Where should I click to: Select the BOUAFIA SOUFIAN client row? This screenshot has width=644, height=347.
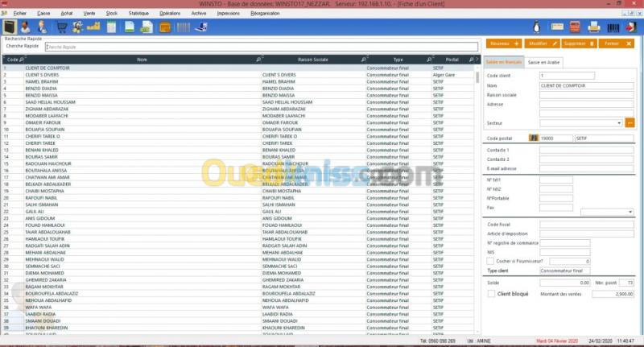coord(239,130)
